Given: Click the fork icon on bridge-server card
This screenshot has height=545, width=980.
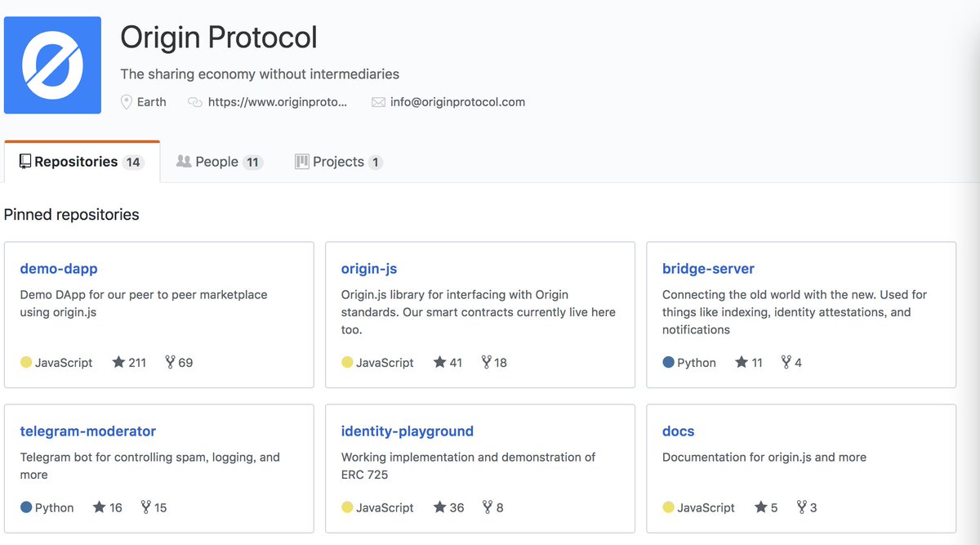Looking at the screenshot, I should click(786, 362).
